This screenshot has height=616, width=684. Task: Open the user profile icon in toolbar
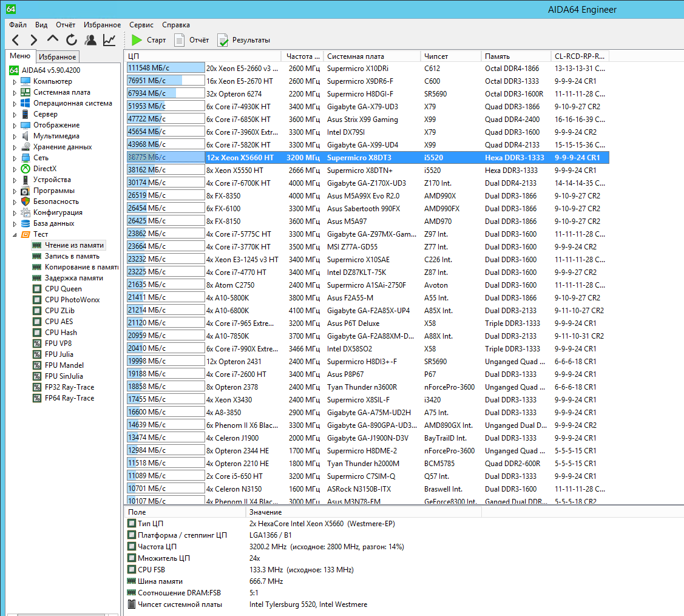[91, 40]
